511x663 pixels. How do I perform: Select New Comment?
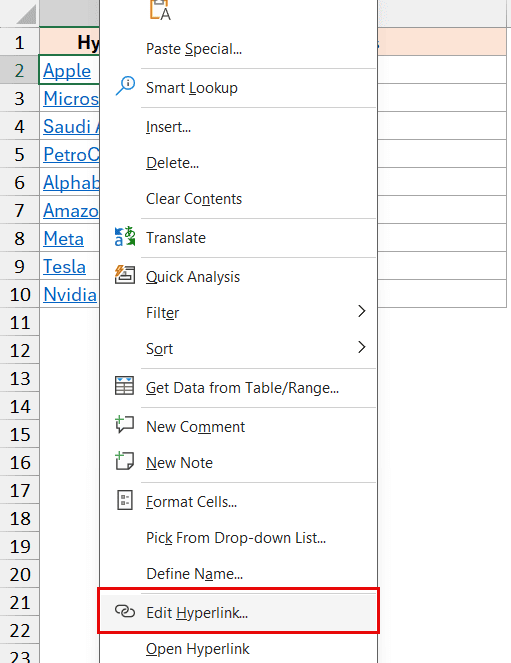point(195,427)
